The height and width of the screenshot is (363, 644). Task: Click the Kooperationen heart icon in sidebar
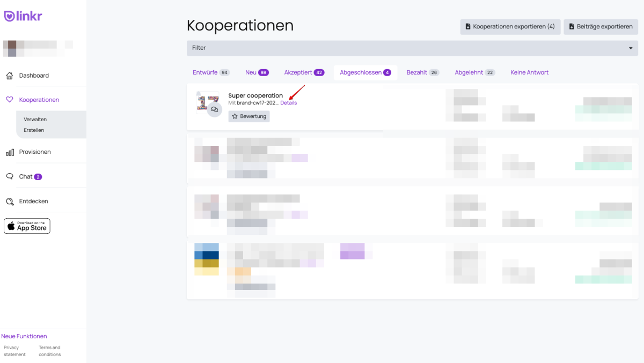click(10, 100)
